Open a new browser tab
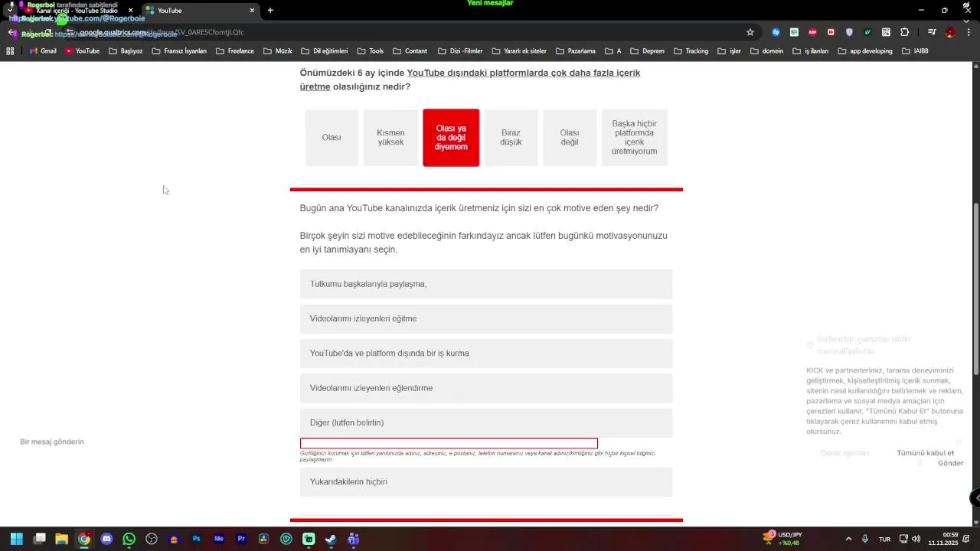The image size is (980, 551). (x=270, y=11)
